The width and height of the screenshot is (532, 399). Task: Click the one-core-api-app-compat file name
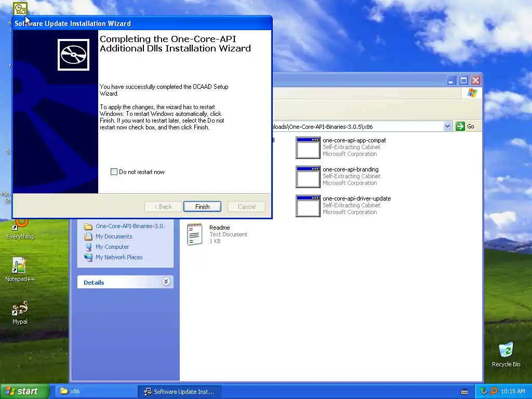click(x=354, y=140)
